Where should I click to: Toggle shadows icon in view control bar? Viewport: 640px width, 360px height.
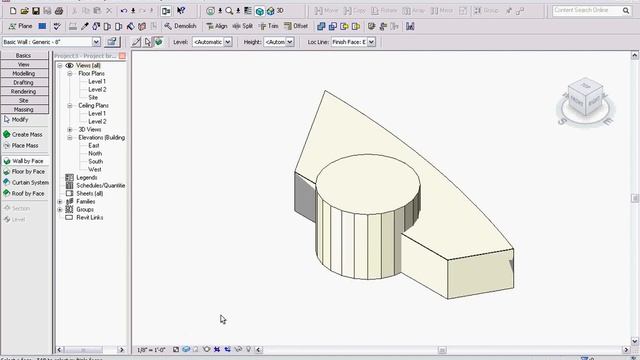[x=196, y=349]
